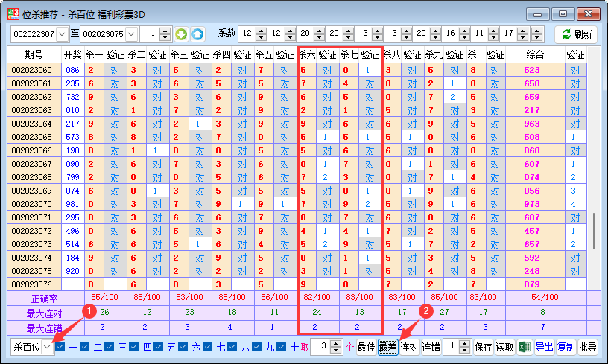
Task: Click the 批导 batch export button
Action: click(587, 347)
